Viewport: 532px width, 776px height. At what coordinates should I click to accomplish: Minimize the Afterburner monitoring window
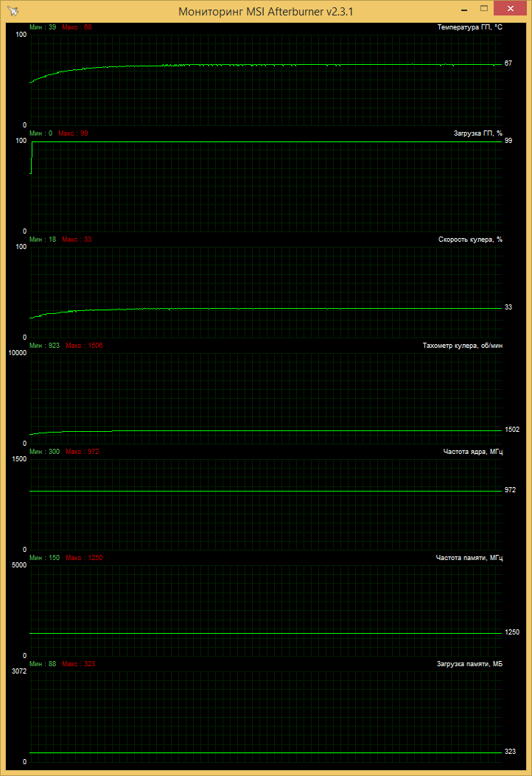tap(464, 10)
